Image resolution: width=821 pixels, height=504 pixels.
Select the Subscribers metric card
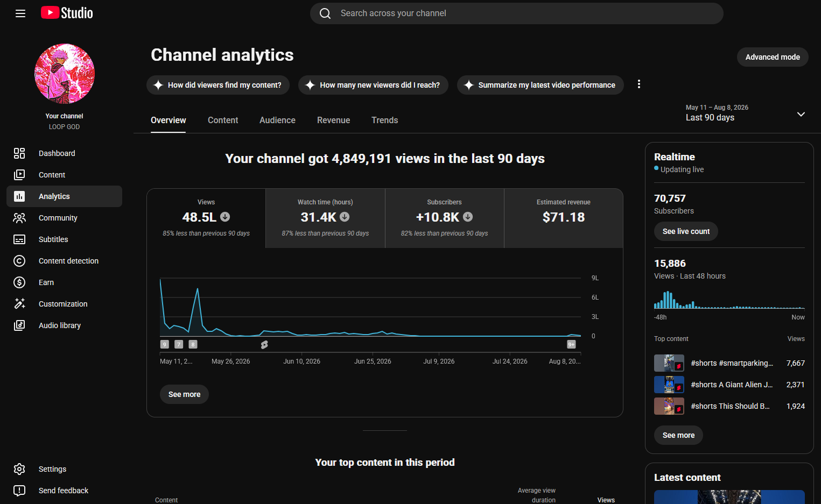click(x=444, y=218)
